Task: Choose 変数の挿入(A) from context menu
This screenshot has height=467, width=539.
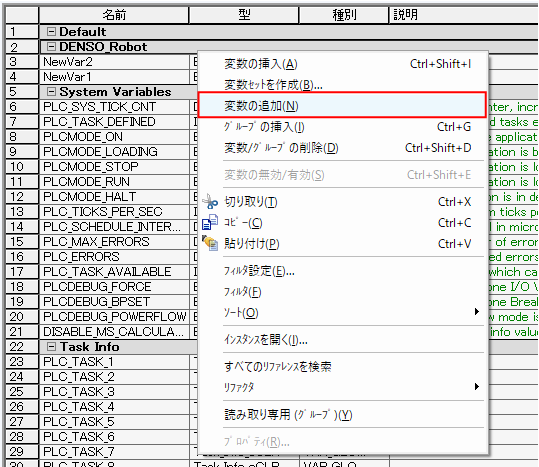Action: (x=342, y=64)
